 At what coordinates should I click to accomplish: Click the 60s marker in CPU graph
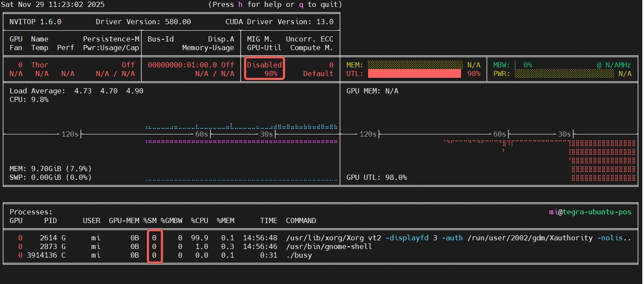pyautogui.click(x=202, y=134)
